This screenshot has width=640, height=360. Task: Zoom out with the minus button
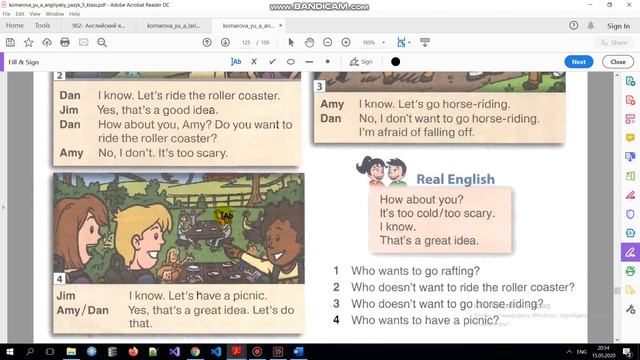pyautogui.click(x=327, y=42)
